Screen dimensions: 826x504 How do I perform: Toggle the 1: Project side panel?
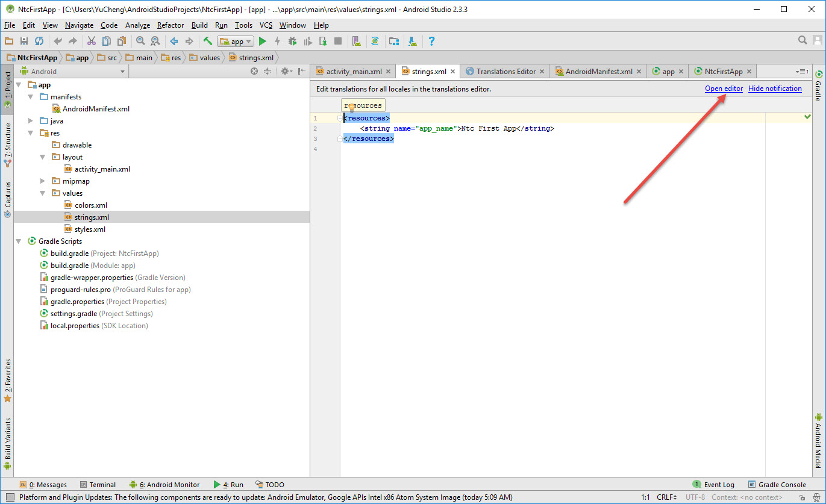7,90
